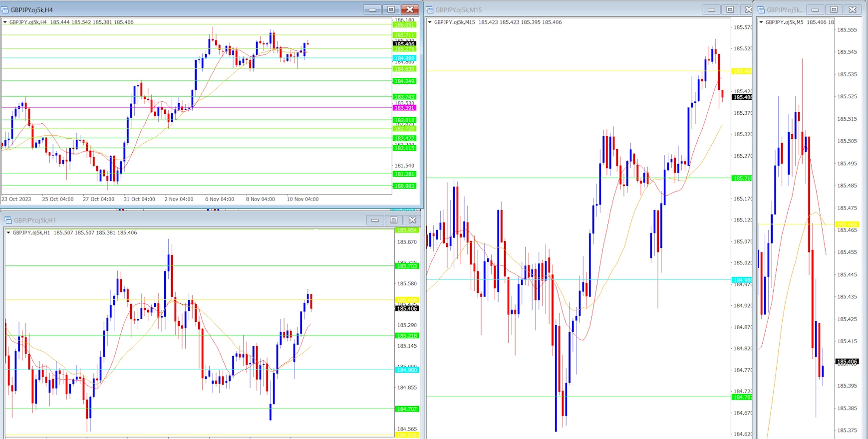Click the green 184.707 price label on H1 chart
This screenshot has width=868, height=439.
coord(407,409)
